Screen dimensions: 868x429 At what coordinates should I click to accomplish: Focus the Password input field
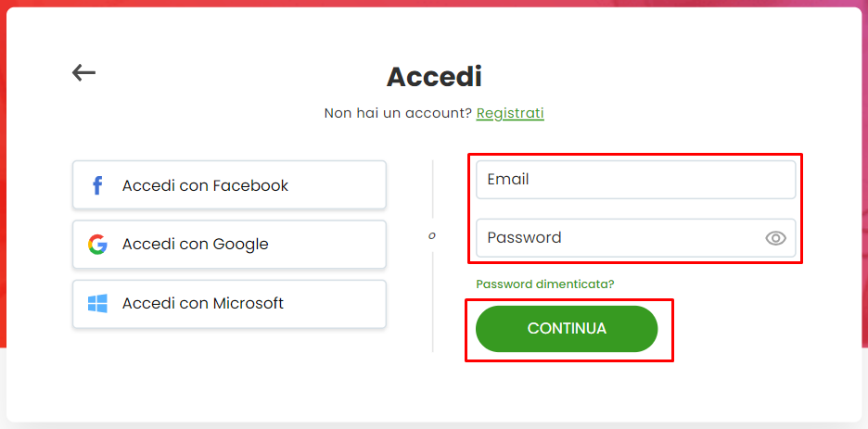pos(635,238)
